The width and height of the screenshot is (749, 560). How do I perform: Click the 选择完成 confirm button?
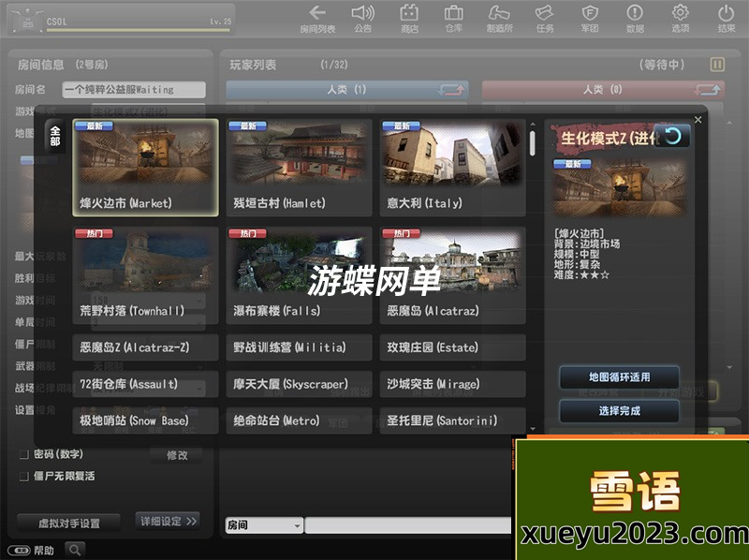tap(619, 410)
